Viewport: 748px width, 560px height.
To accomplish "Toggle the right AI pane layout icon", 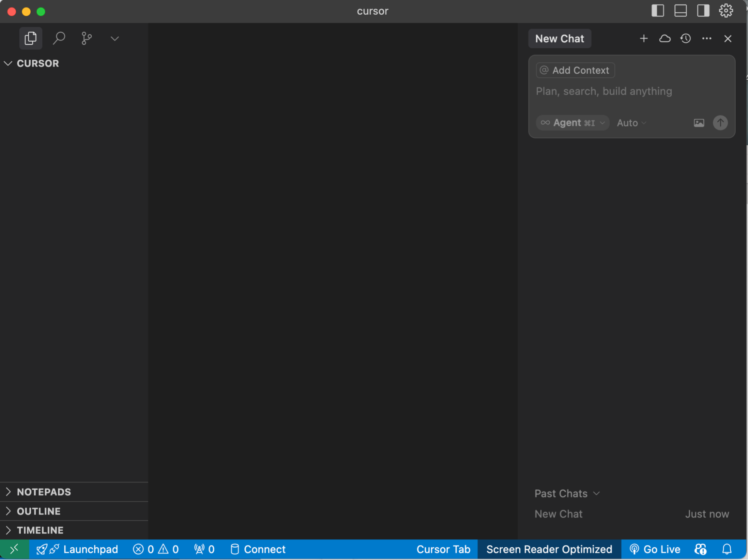I will [x=703, y=10].
